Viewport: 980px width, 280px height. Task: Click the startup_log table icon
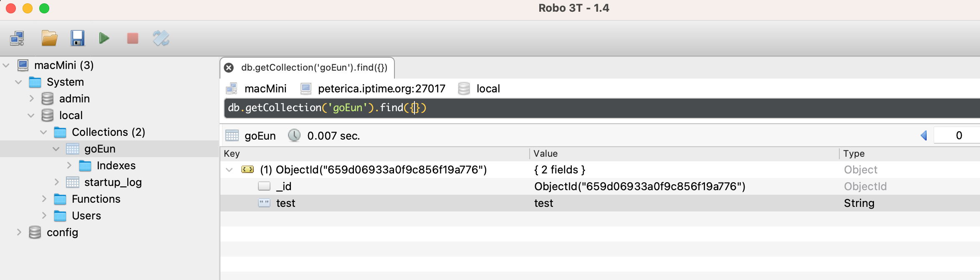tap(73, 182)
